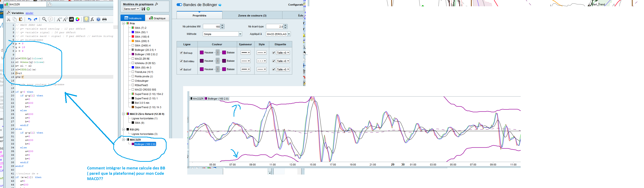This screenshot has width=644, height=188.
Task: Click the Bollinger (160 2.8) chart legend label
Action: pyautogui.click(x=217, y=98)
